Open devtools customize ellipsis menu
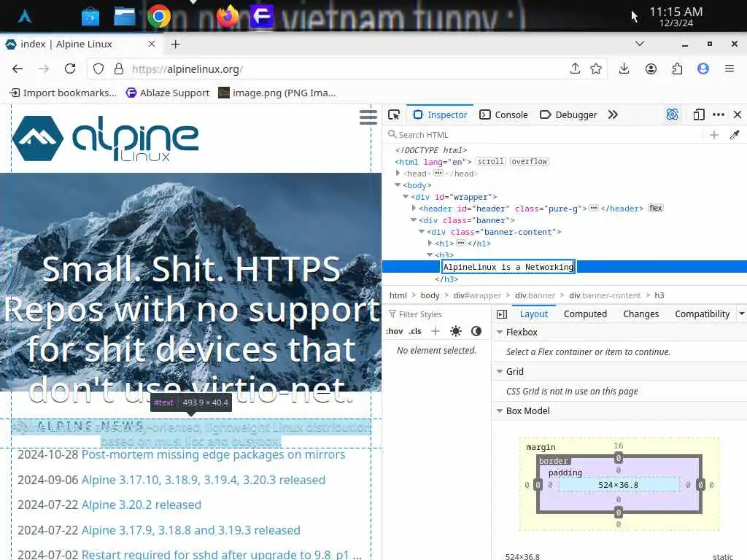This screenshot has height=560, width=747. [x=719, y=114]
